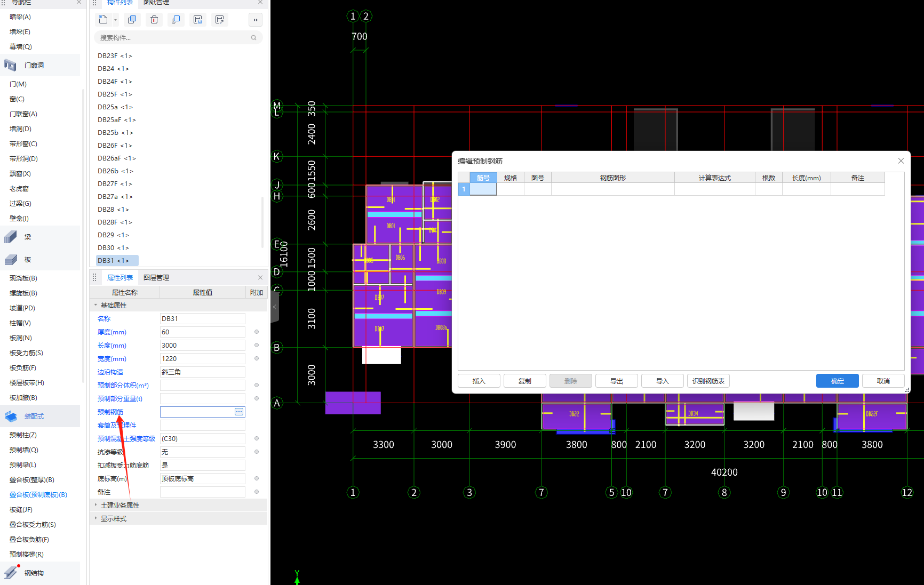This screenshot has width=924, height=585.
Task: Toggle the 备注 additional radio
Action: (257, 492)
